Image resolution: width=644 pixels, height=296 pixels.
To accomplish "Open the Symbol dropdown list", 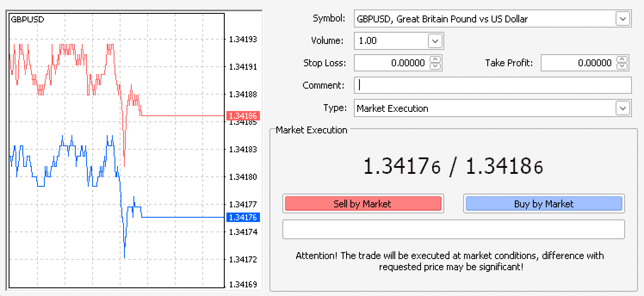I will [x=622, y=18].
